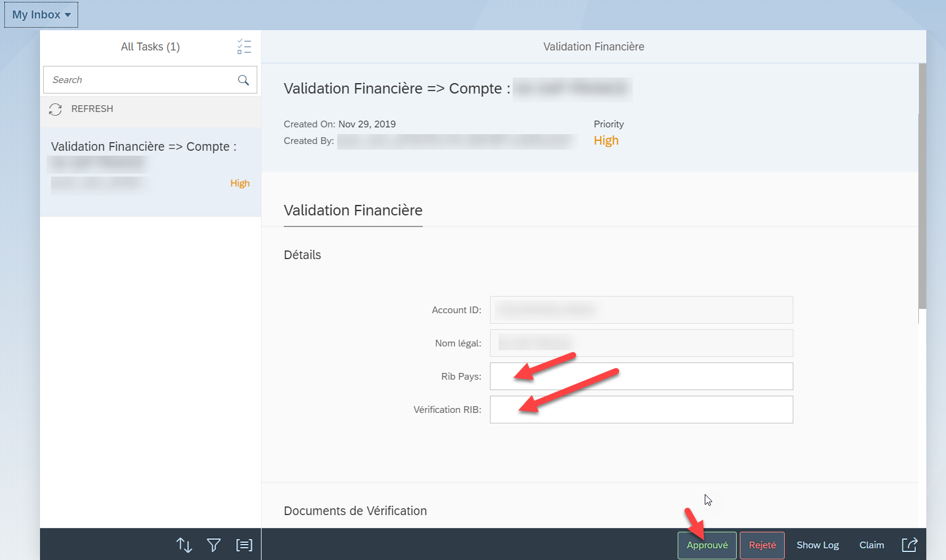This screenshot has height=560, width=946.
Task: Click inside the Account ID field
Action: [641, 310]
